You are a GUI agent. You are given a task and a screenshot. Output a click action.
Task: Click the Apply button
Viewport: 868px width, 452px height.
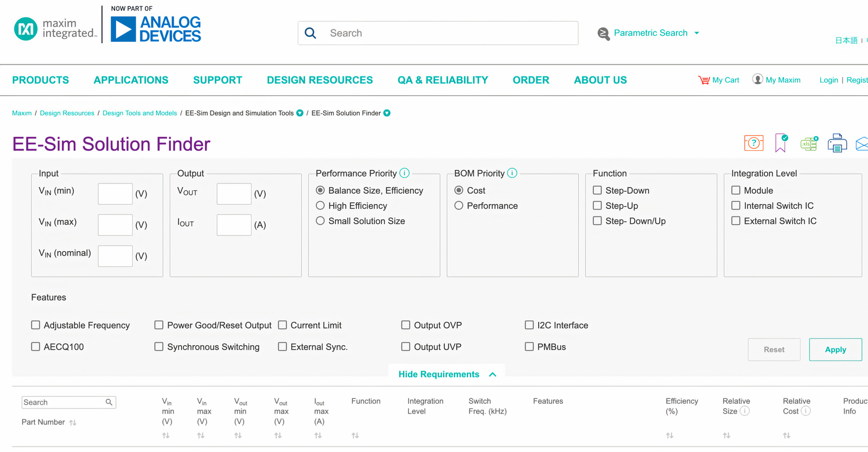click(835, 349)
